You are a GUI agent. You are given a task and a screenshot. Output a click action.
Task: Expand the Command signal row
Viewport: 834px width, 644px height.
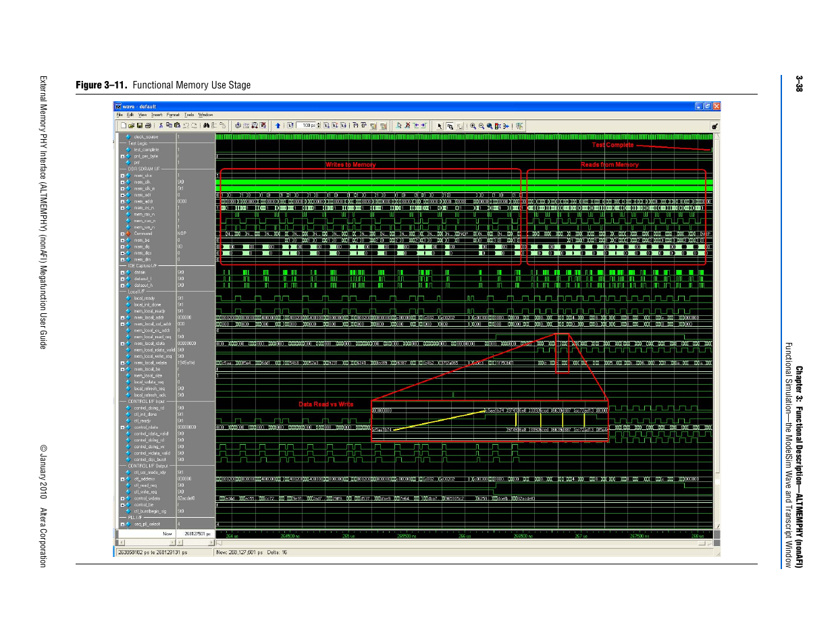click(x=123, y=234)
